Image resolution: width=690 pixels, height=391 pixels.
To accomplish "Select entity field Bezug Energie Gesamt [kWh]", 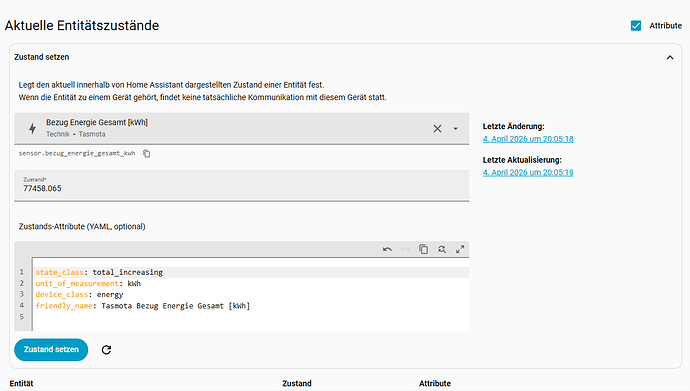I will pyautogui.click(x=242, y=128).
